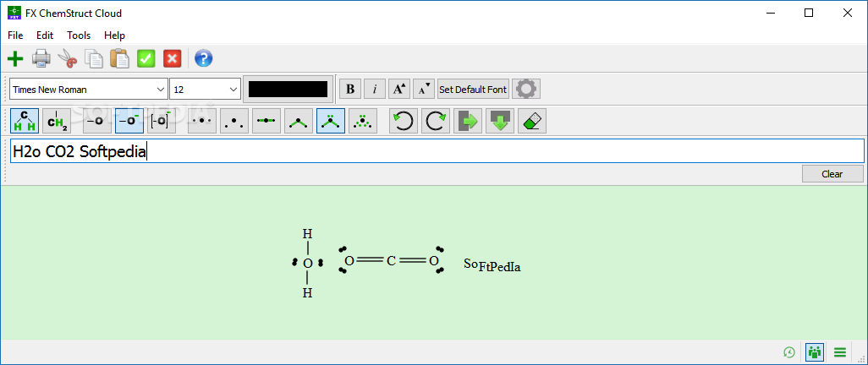Toggle the green people group icon

(815, 351)
